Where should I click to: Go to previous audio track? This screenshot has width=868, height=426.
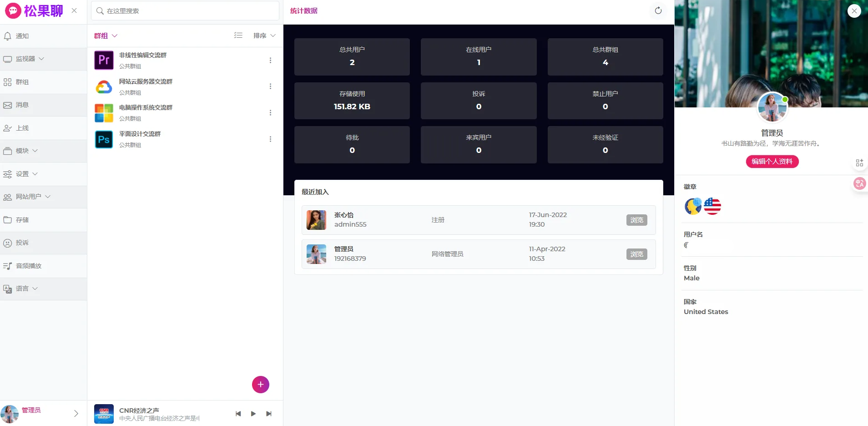[x=238, y=414]
